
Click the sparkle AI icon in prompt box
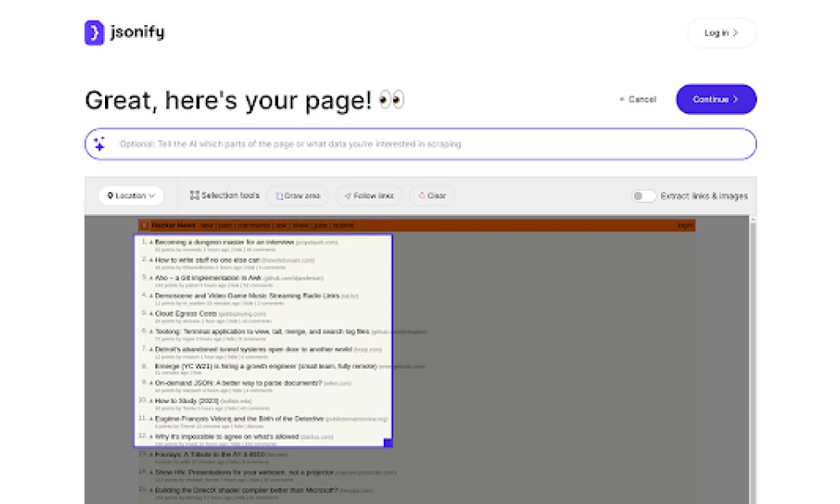click(x=100, y=144)
